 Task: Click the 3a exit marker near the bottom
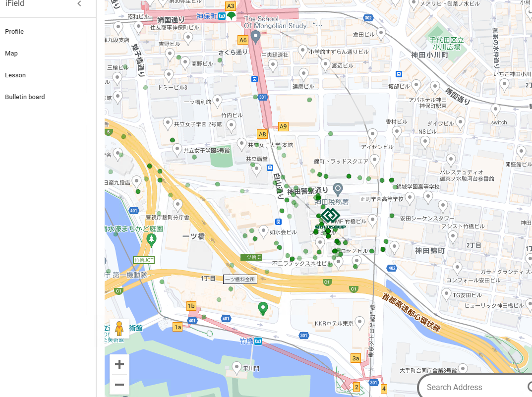(x=355, y=358)
